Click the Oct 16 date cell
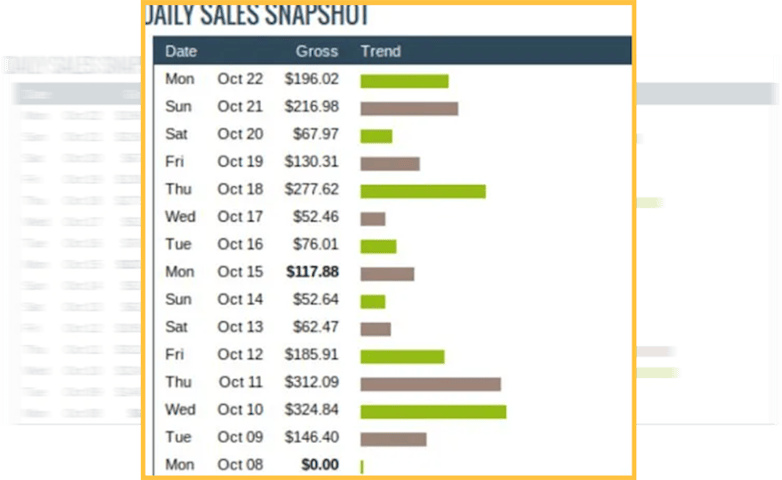 pos(240,245)
